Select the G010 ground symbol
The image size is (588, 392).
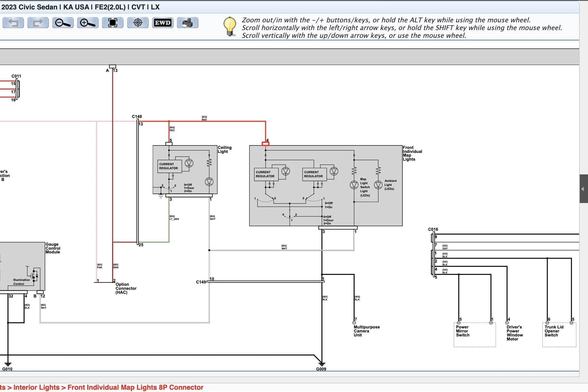(8, 365)
